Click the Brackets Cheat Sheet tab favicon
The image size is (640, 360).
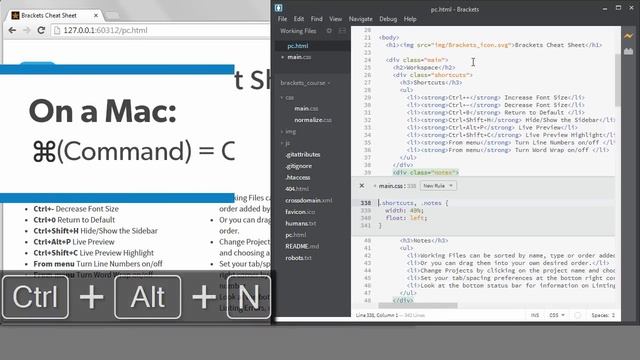(16, 16)
